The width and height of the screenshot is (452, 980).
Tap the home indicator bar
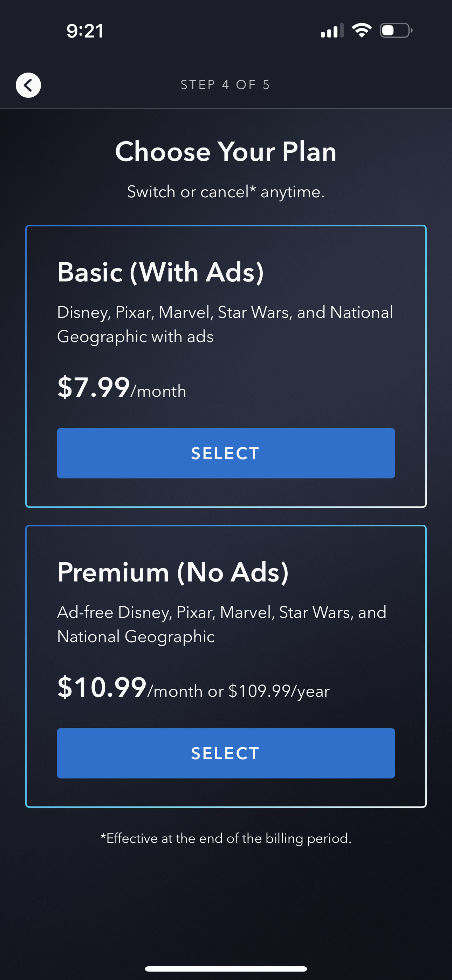tap(226, 968)
